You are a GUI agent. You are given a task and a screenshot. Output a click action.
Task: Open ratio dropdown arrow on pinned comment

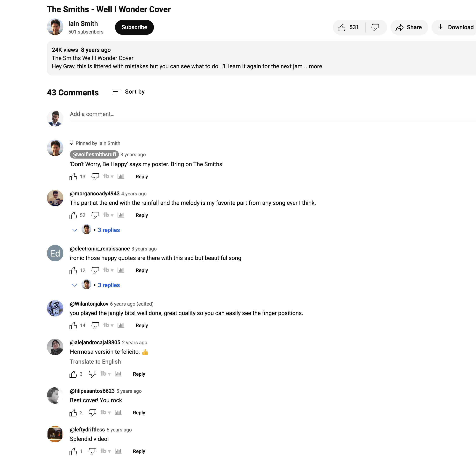click(112, 177)
